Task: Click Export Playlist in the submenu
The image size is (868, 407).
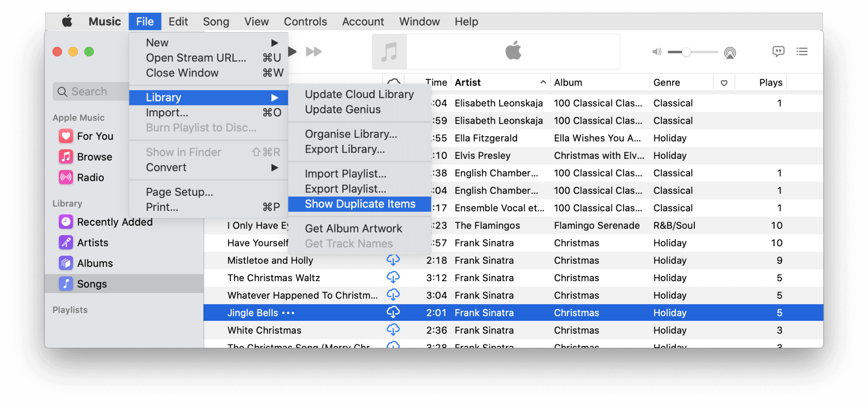Action: click(x=345, y=188)
